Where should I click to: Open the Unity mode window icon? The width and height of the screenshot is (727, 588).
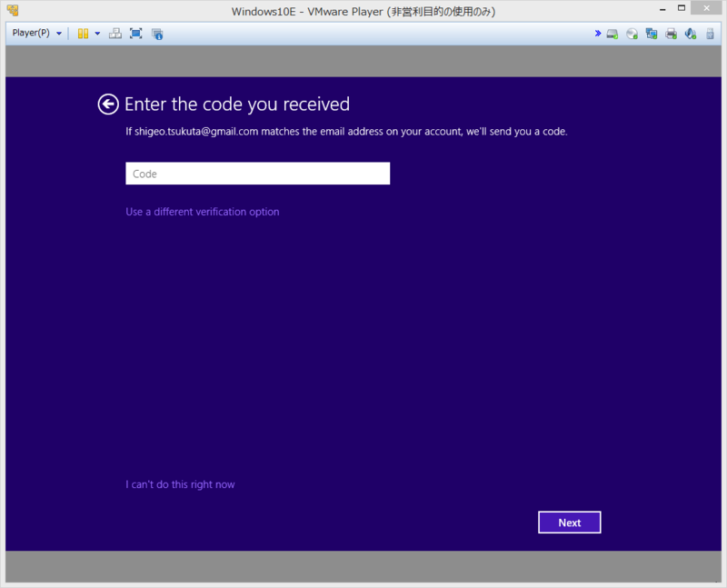157,34
